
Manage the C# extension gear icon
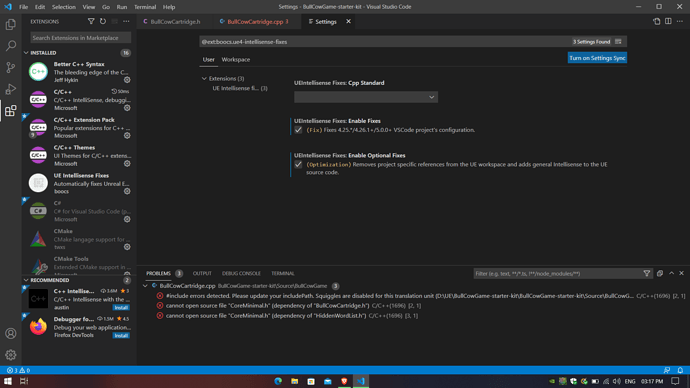coord(127,219)
